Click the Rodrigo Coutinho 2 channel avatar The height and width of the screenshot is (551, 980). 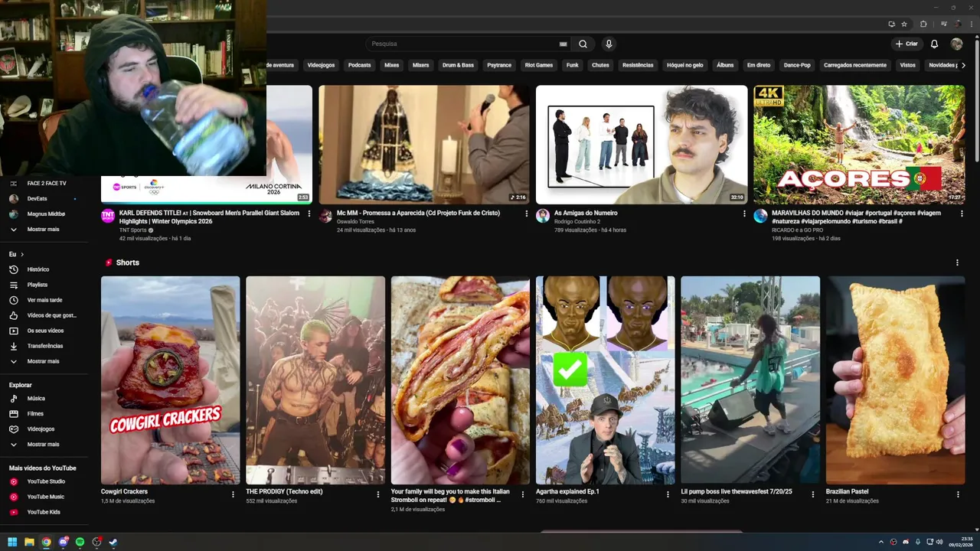pos(543,216)
